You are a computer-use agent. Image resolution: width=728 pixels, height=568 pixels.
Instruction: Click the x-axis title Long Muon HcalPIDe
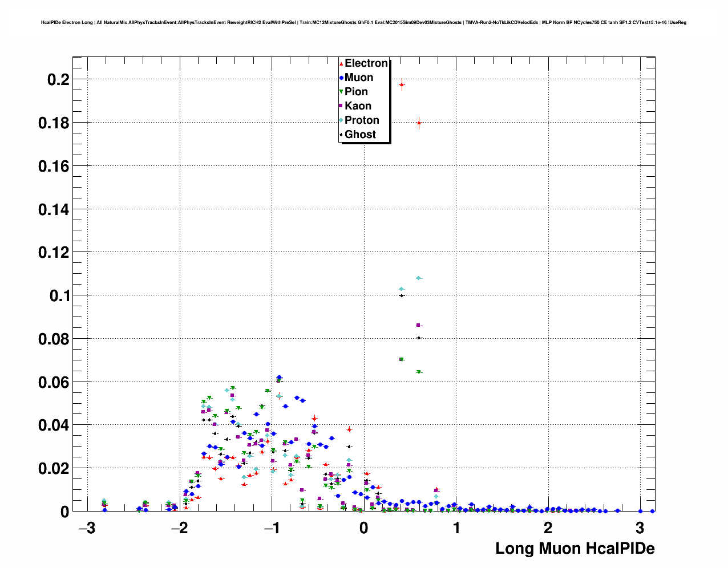click(575, 549)
